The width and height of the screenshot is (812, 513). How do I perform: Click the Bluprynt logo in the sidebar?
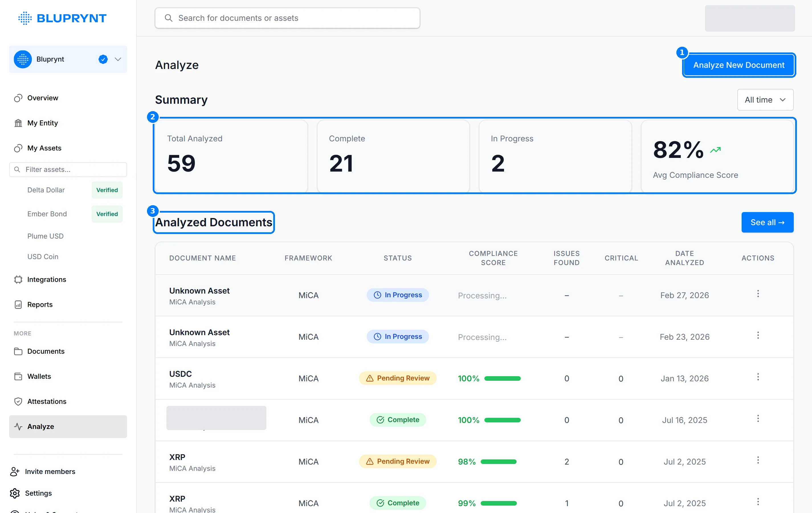pos(62,18)
